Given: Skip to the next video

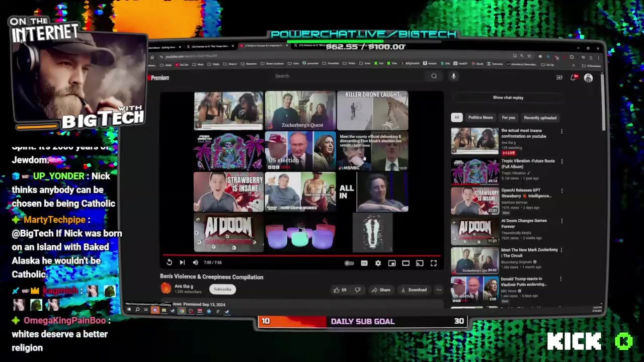Looking at the screenshot, I should 182,262.
